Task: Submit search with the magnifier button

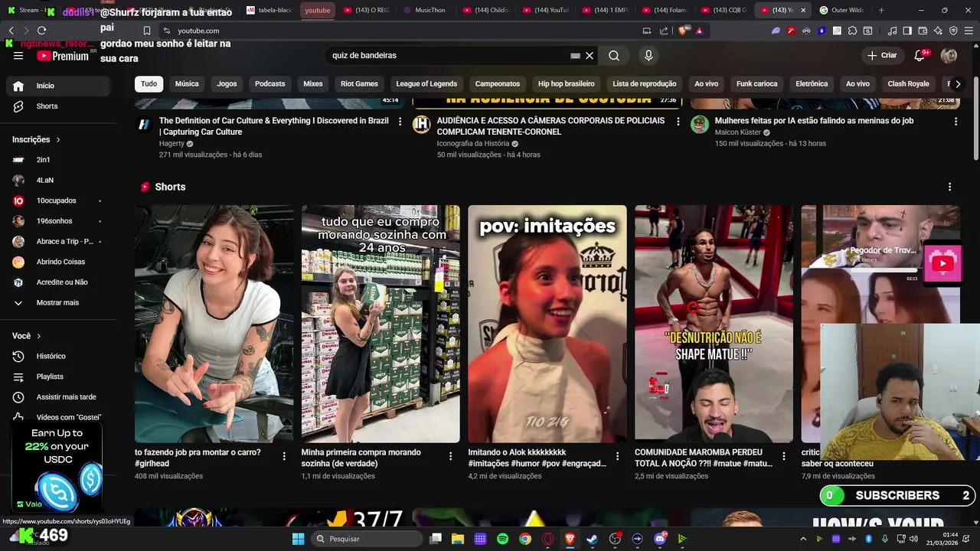Action: (614, 56)
